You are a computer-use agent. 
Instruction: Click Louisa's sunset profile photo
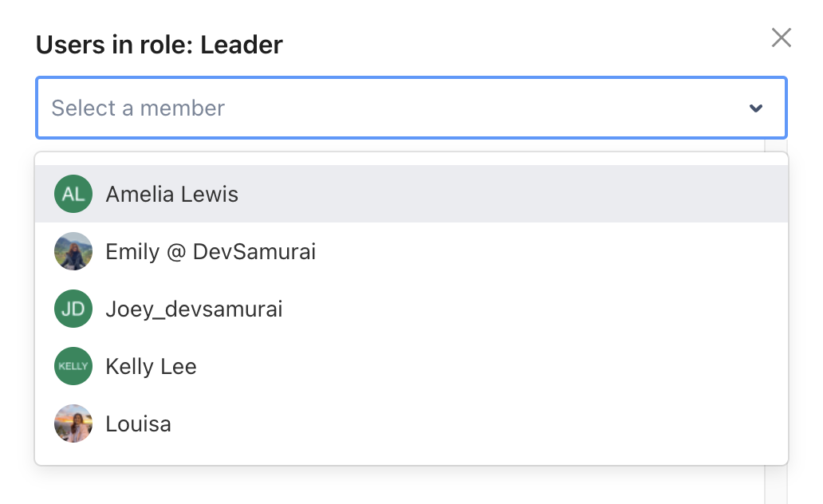click(73, 423)
